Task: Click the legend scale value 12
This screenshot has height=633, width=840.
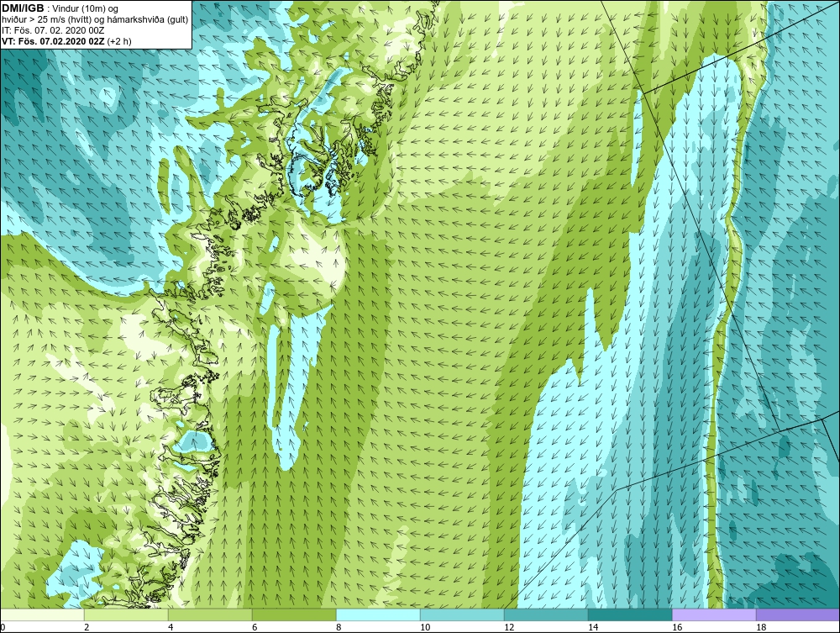Action: (x=509, y=627)
